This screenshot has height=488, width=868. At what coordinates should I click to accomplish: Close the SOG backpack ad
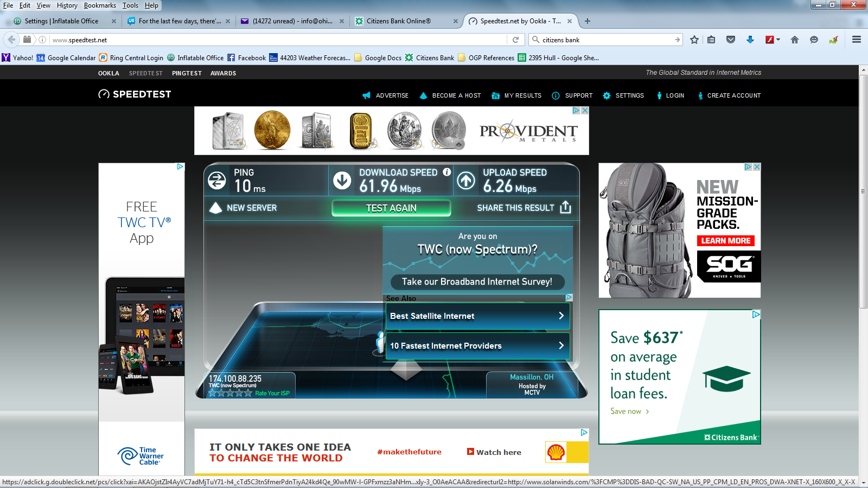pos(757,167)
